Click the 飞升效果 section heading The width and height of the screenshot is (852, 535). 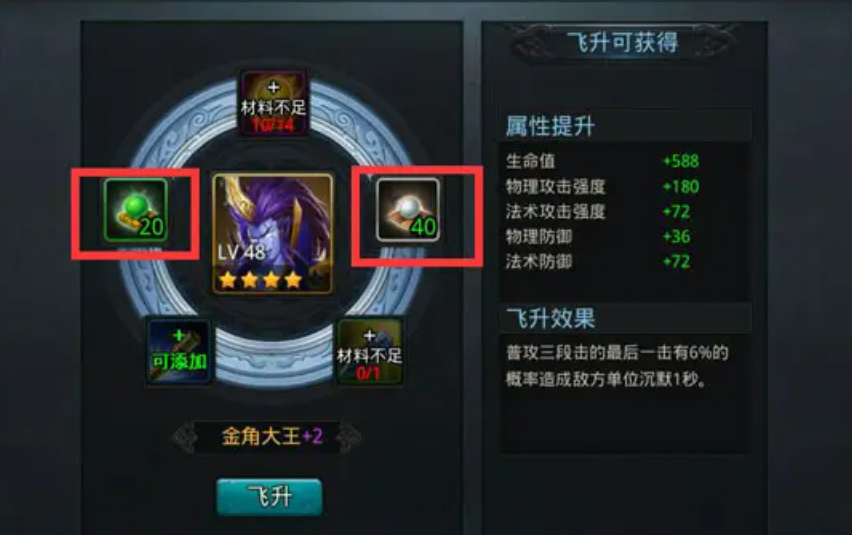pyautogui.click(x=550, y=318)
